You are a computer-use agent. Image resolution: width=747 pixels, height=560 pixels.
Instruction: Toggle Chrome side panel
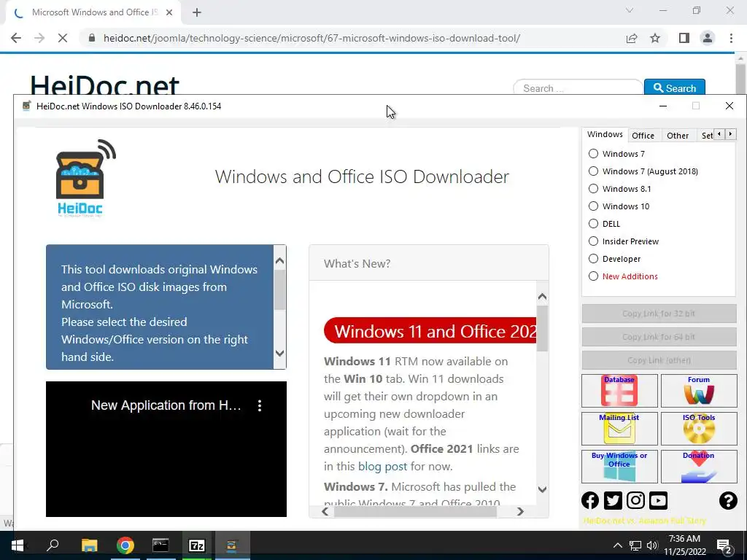click(684, 38)
